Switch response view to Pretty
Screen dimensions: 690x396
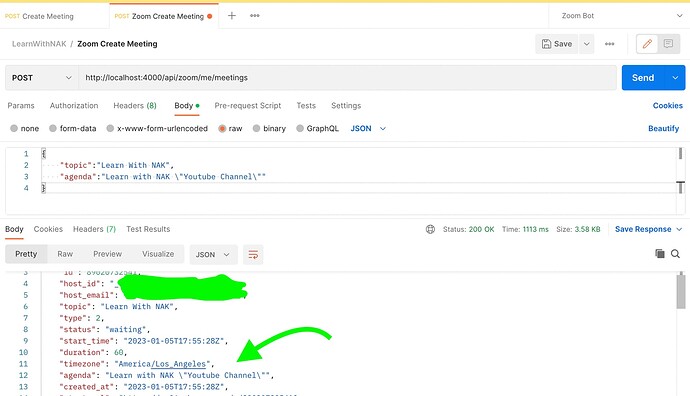[x=26, y=254]
